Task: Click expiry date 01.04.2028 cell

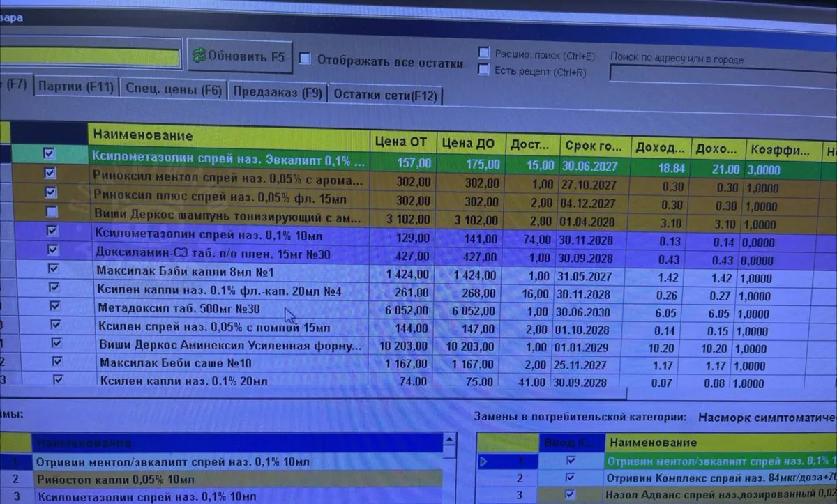Action: 594,222
